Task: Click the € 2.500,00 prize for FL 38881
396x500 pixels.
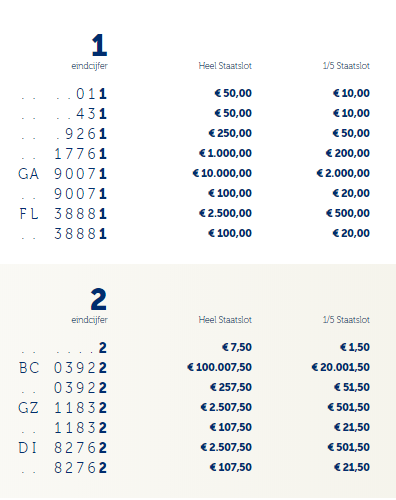Action: (225, 213)
